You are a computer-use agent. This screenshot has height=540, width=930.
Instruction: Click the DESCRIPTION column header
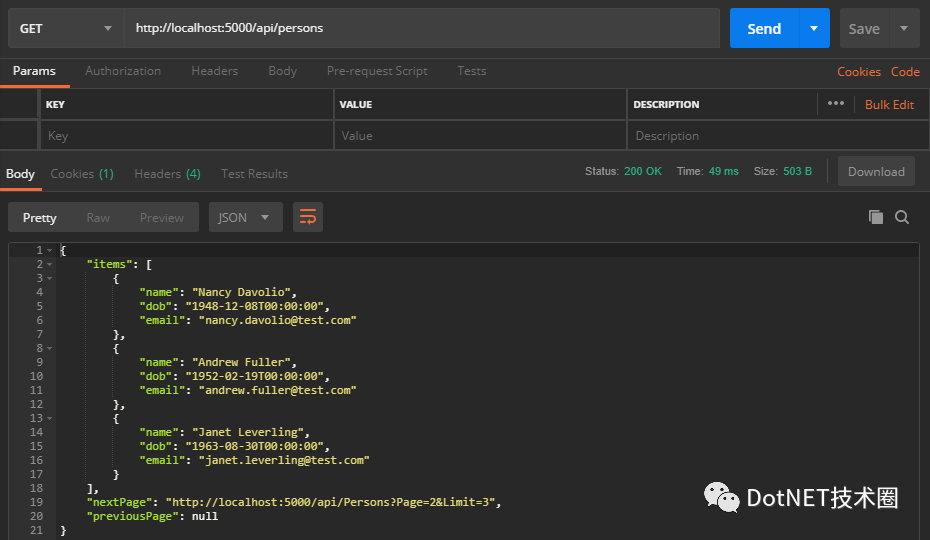(x=666, y=104)
